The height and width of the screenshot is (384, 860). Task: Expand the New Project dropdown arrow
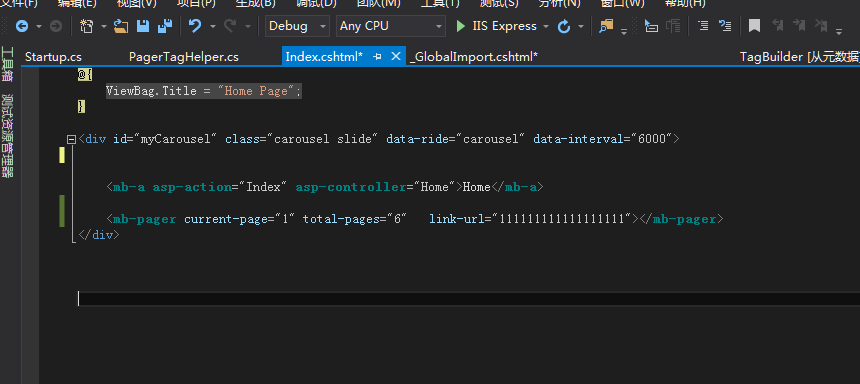104,26
